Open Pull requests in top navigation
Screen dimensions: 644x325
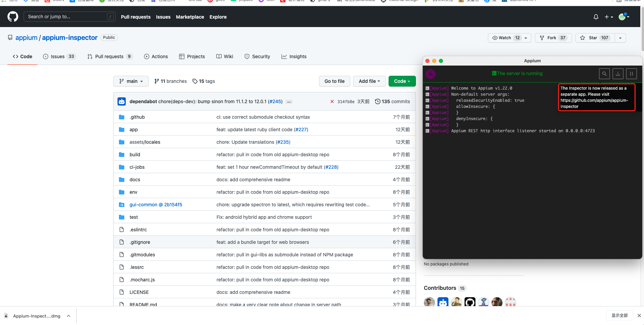click(x=136, y=17)
